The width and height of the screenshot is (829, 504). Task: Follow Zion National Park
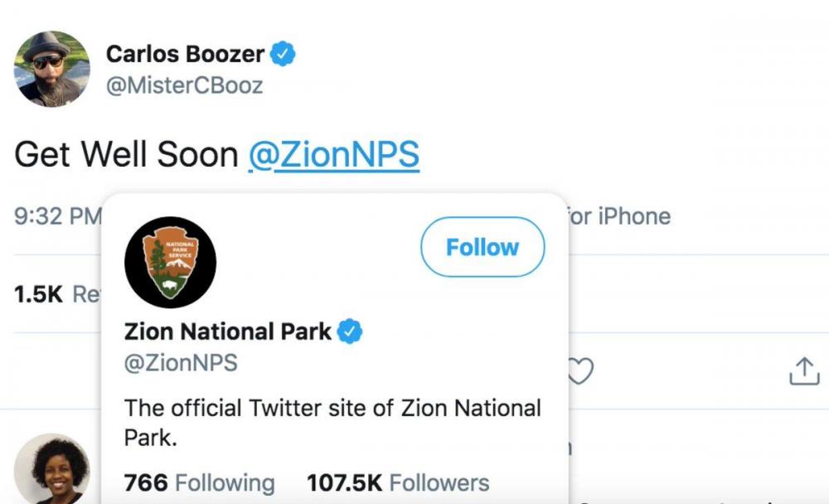[482, 247]
